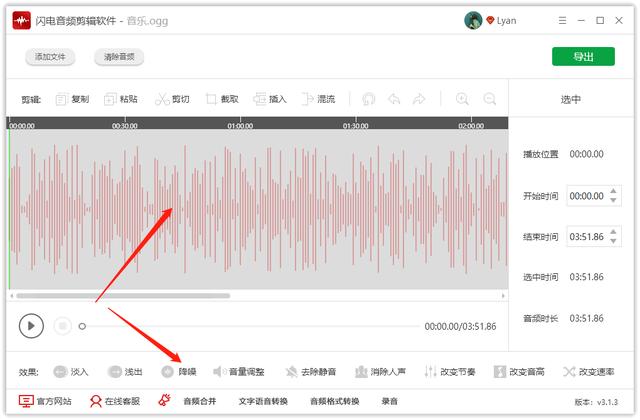Minimize the window

581,20
